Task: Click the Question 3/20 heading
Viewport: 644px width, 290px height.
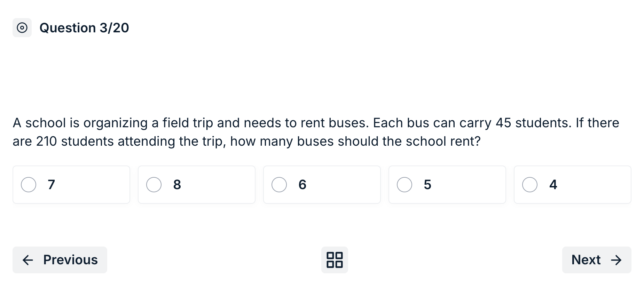Action: click(x=85, y=27)
